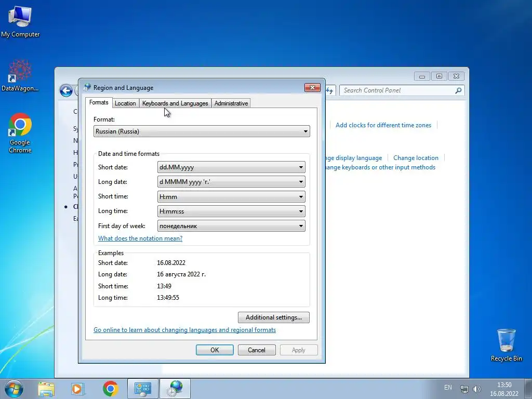Select the Recycle Bin icon
This screenshot has height=399, width=532.
506,345
